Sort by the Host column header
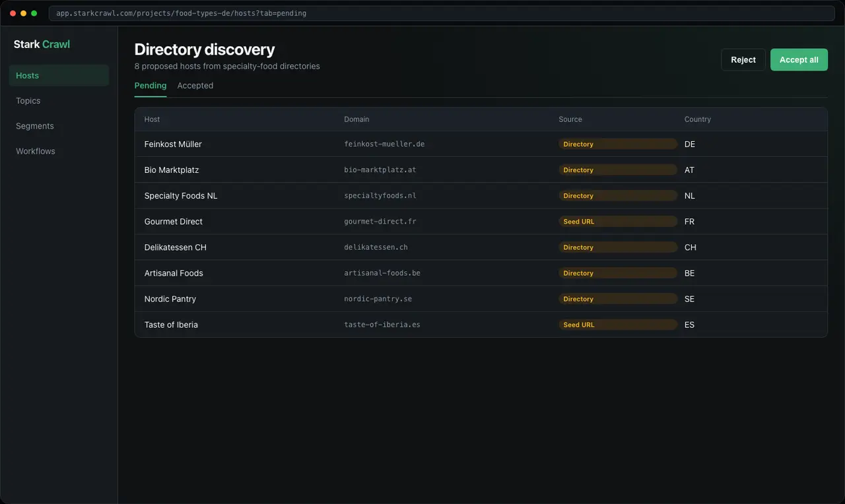Viewport: 845px width, 504px height. [152, 119]
